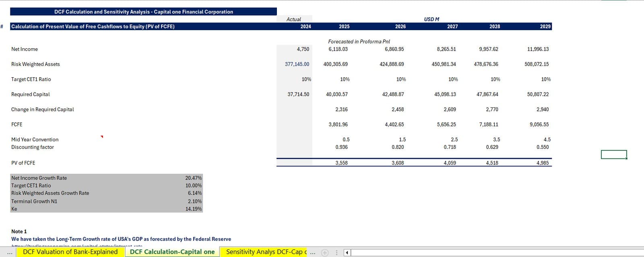
Task: Show more sheet tabs after Sensitivity Analys
Action: [313, 253]
